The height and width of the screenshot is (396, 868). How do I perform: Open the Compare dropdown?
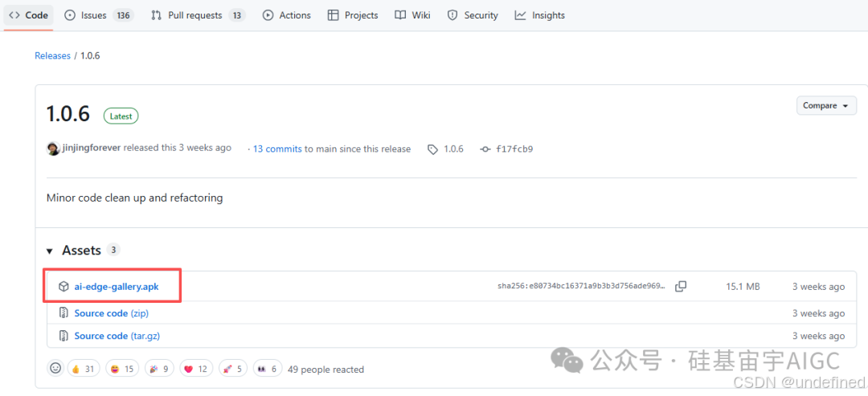pos(826,105)
